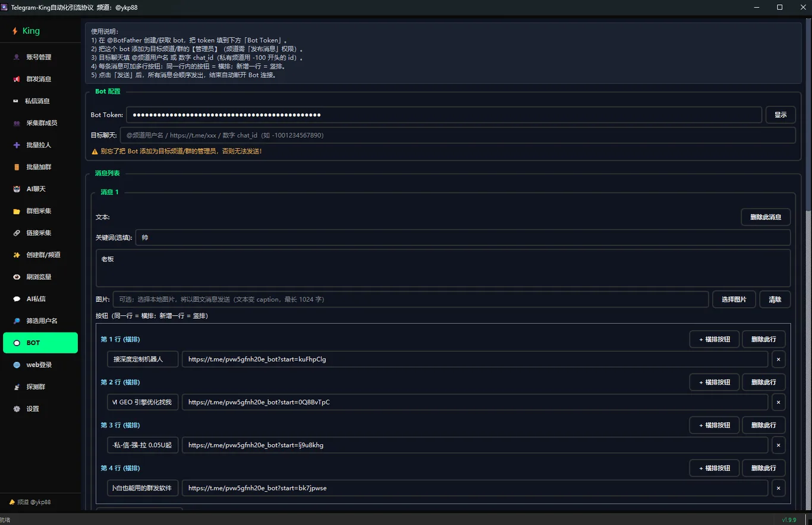Click the v1.9.9 version label
Screen dimensions: 812x525
pyautogui.click(x=789, y=520)
